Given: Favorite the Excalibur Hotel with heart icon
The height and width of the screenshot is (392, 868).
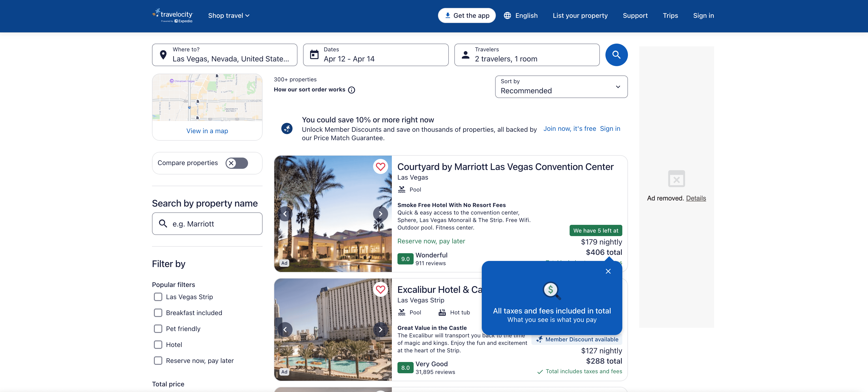Looking at the screenshot, I should pyautogui.click(x=380, y=289).
